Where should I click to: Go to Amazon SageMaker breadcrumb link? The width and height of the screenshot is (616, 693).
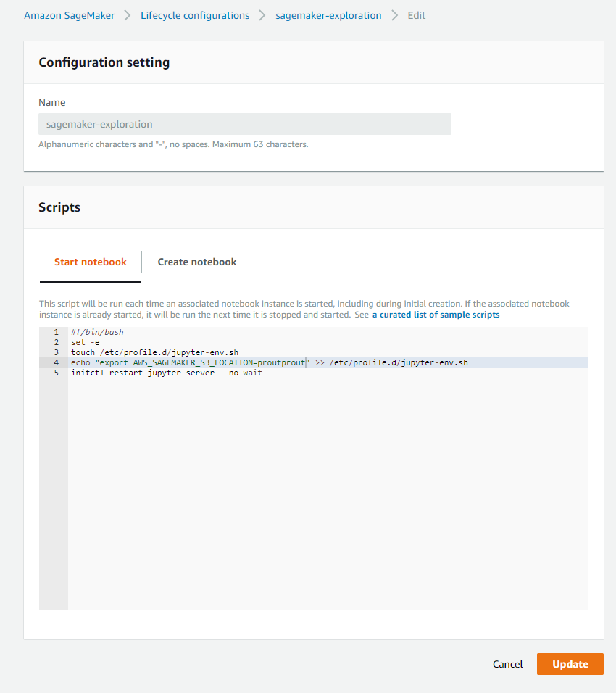click(x=69, y=15)
